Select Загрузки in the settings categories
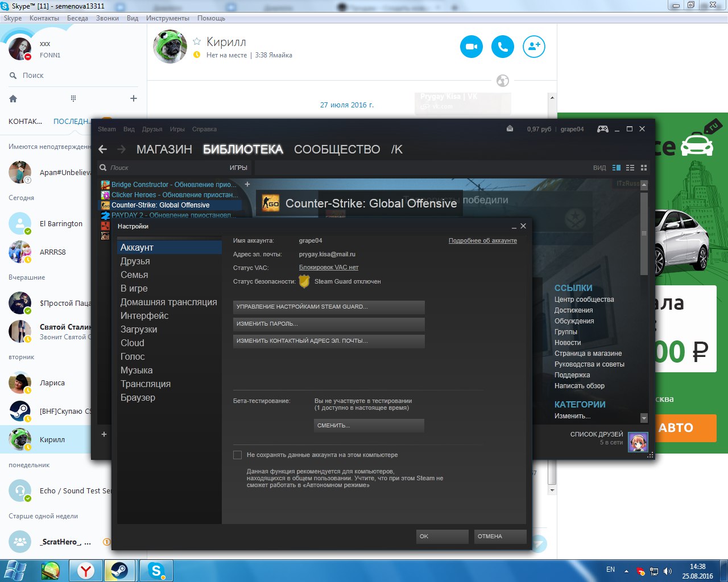Screen dimensions: 728x582 point(169,329)
